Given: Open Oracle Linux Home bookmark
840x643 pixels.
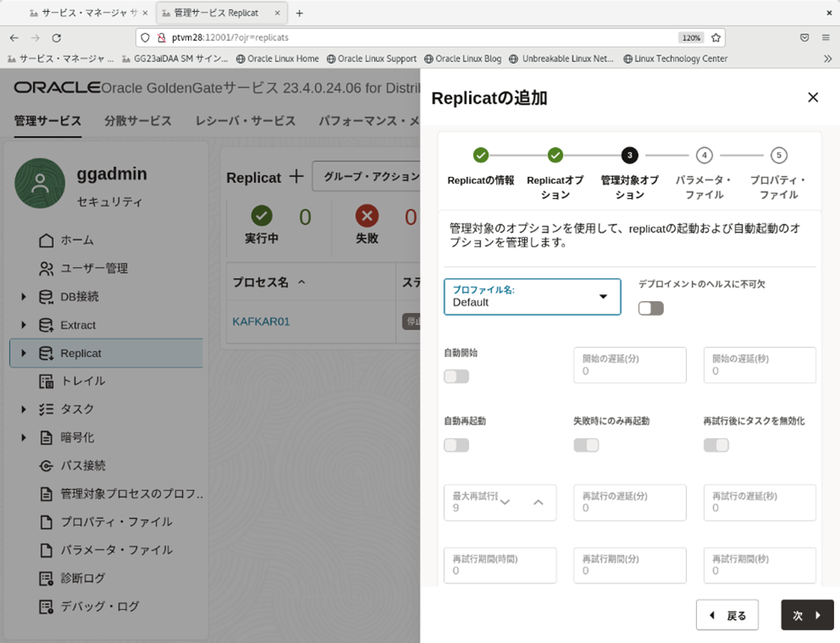Looking at the screenshot, I should click(x=277, y=59).
